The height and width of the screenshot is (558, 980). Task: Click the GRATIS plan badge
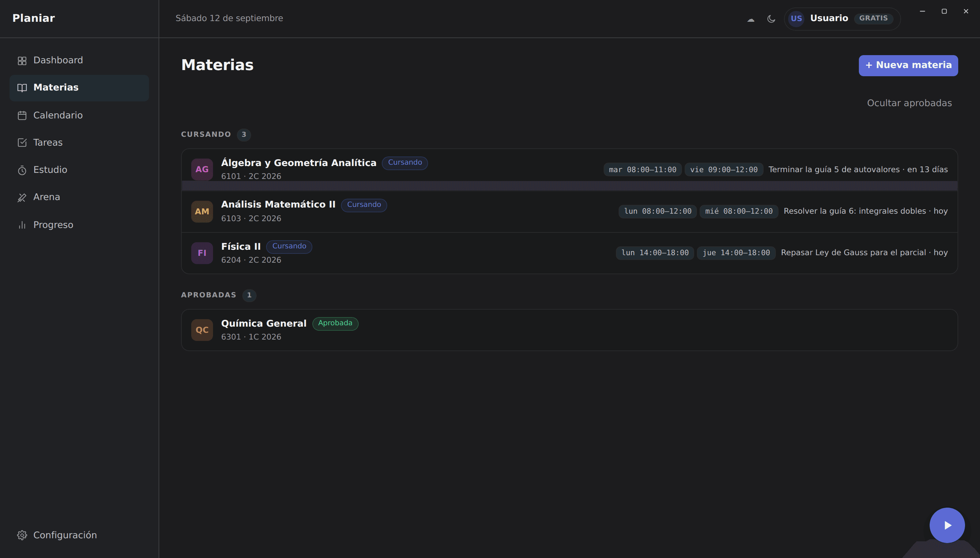pos(873,18)
